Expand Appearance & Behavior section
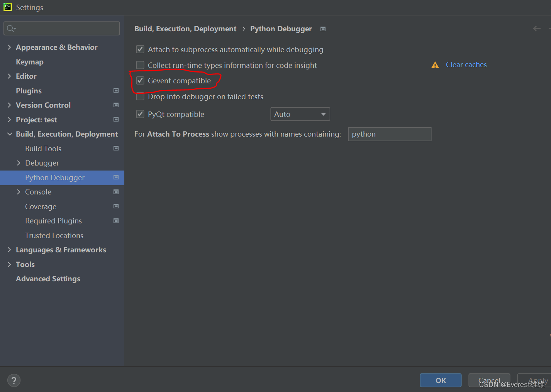 (9, 47)
